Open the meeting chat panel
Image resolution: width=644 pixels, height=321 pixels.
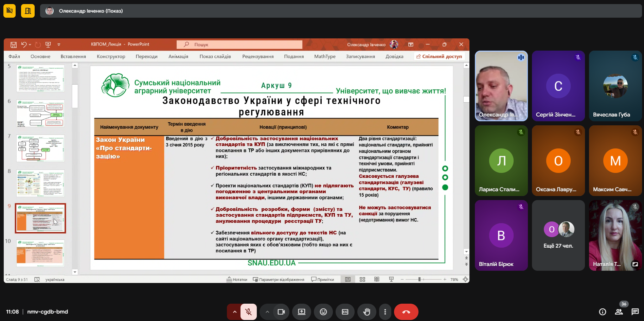(635, 312)
